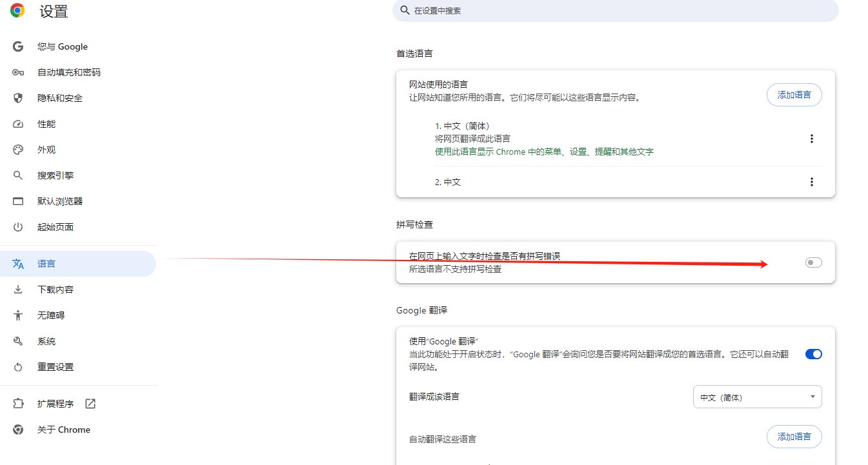
Task: Click the key icon for 自动填充和密码
Action: (18, 72)
